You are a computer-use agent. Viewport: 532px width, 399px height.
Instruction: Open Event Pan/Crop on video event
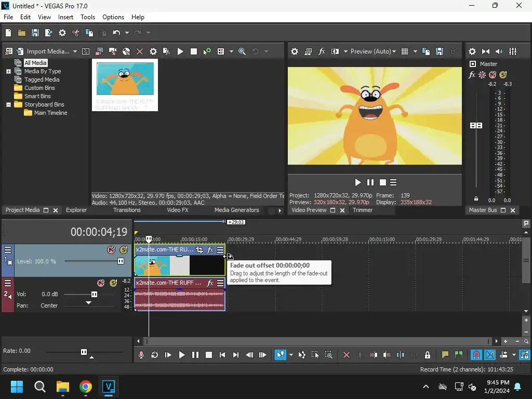pos(199,250)
